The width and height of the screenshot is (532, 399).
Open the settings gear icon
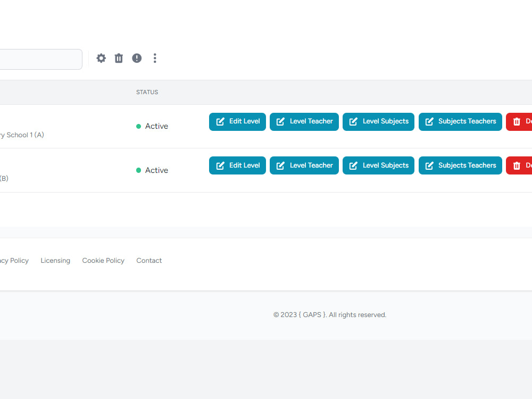[101, 59]
